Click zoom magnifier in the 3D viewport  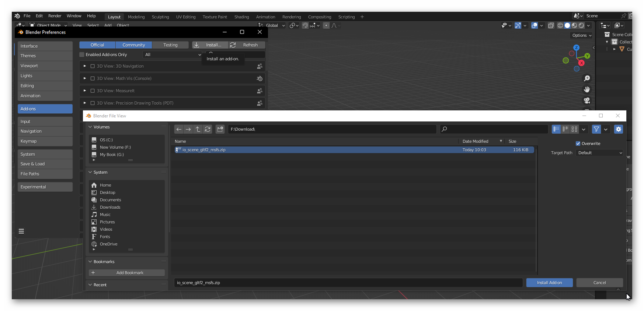[587, 78]
